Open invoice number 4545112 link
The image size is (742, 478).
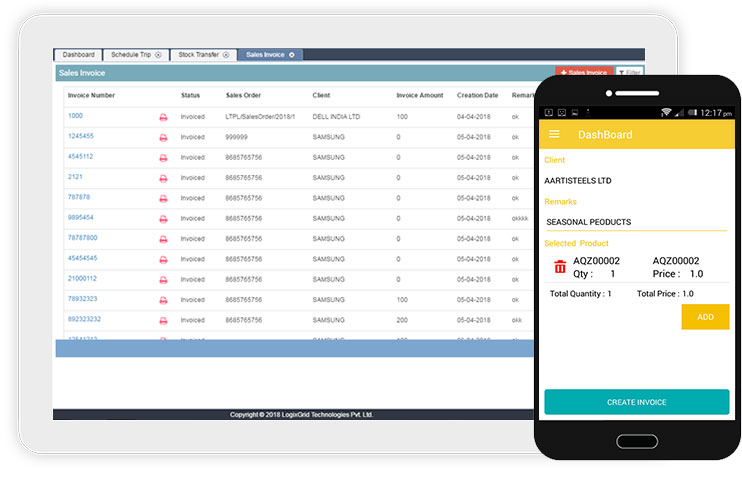point(80,156)
